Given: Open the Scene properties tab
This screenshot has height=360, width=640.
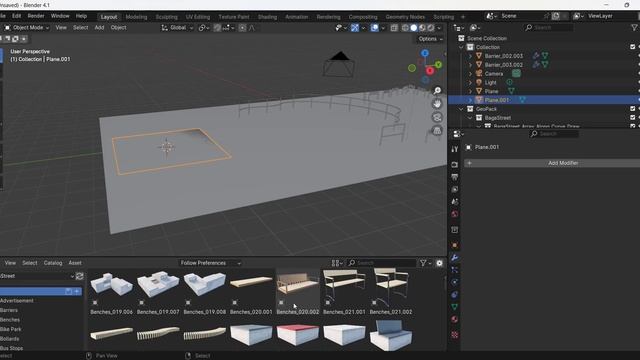Looking at the screenshot, I should pyautogui.click(x=454, y=202).
